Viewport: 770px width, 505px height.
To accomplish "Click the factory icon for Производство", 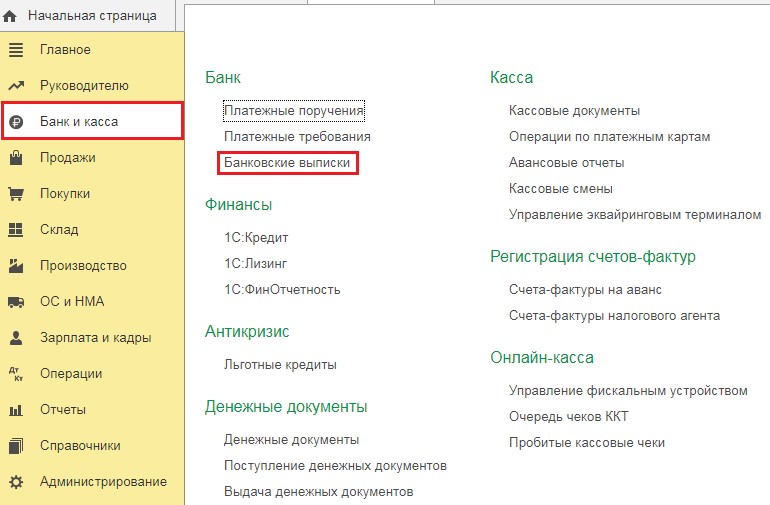I will coord(16,266).
